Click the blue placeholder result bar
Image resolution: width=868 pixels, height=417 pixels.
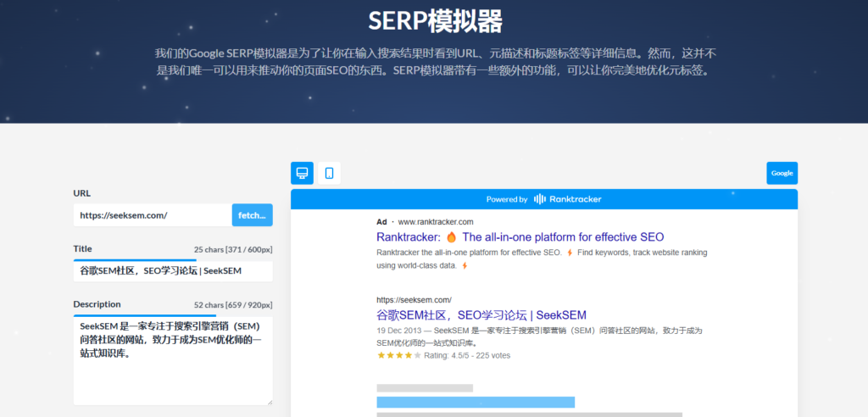point(476,402)
